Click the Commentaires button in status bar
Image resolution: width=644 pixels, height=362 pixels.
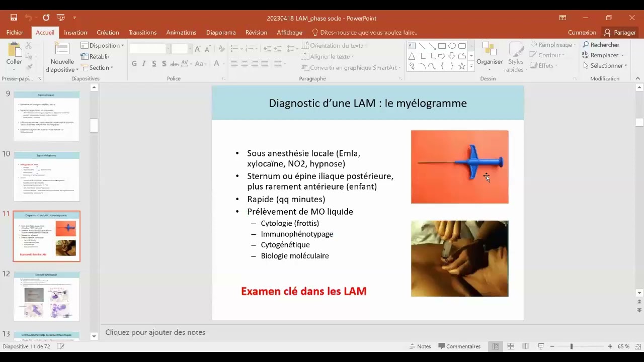[x=459, y=346]
